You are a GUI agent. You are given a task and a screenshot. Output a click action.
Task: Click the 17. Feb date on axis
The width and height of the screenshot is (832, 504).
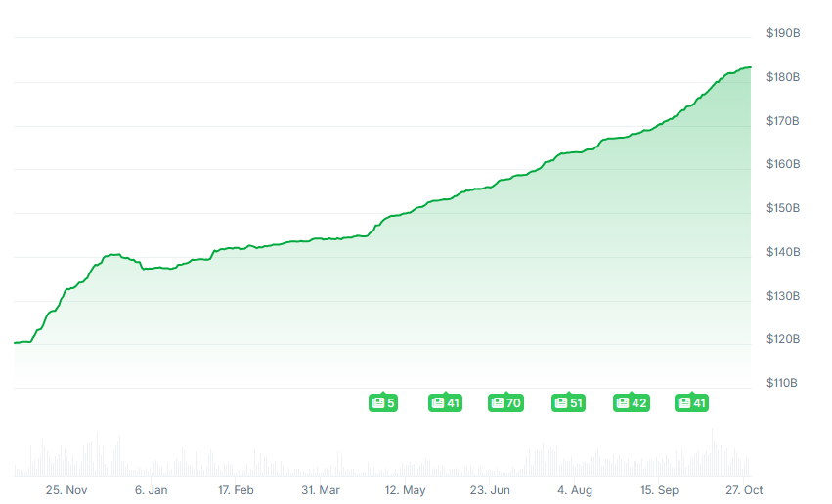(x=236, y=490)
